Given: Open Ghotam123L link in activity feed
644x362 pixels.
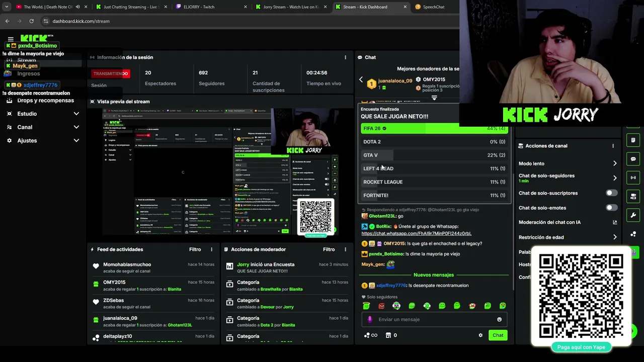Looking at the screenshot, I should (x=180, y=325).
